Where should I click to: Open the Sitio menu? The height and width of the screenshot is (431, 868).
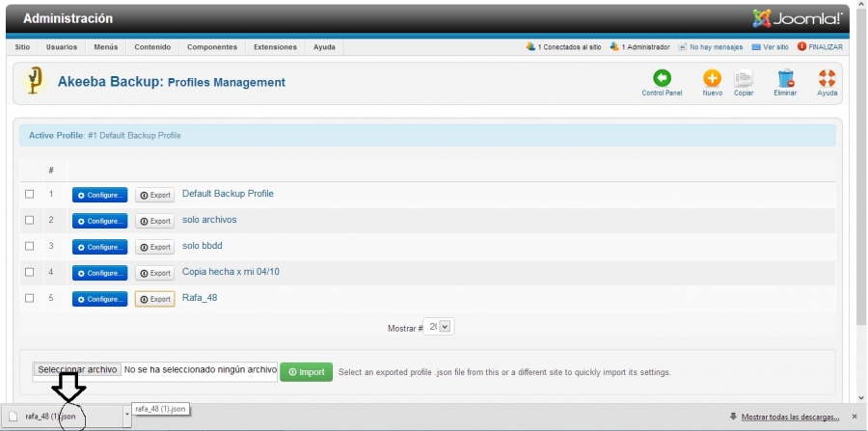pyautogui.click(x=22, y=47)
